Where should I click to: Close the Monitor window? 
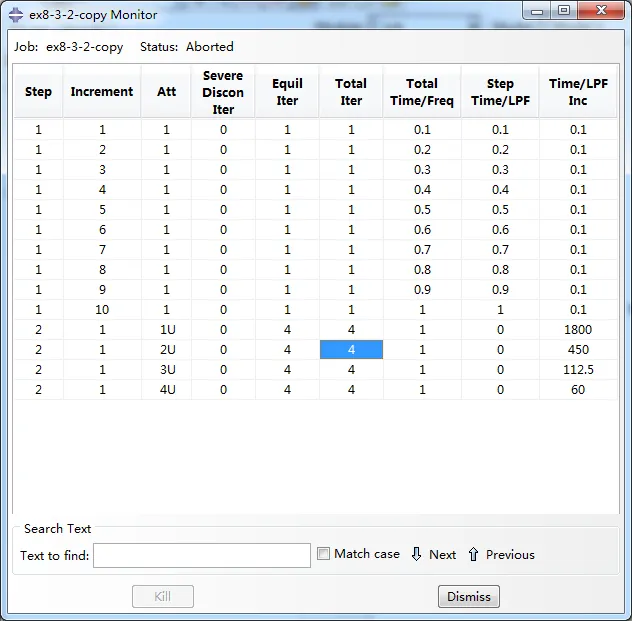pos(601,10)
